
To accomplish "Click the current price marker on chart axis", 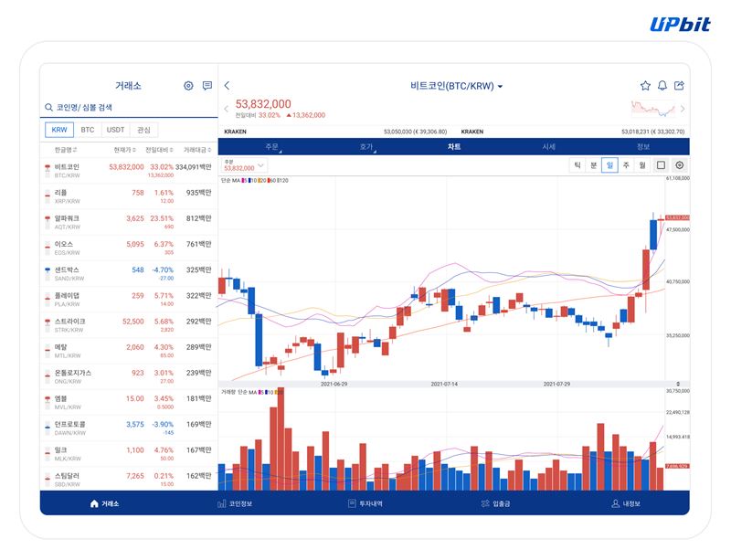I will pos(677,217).
